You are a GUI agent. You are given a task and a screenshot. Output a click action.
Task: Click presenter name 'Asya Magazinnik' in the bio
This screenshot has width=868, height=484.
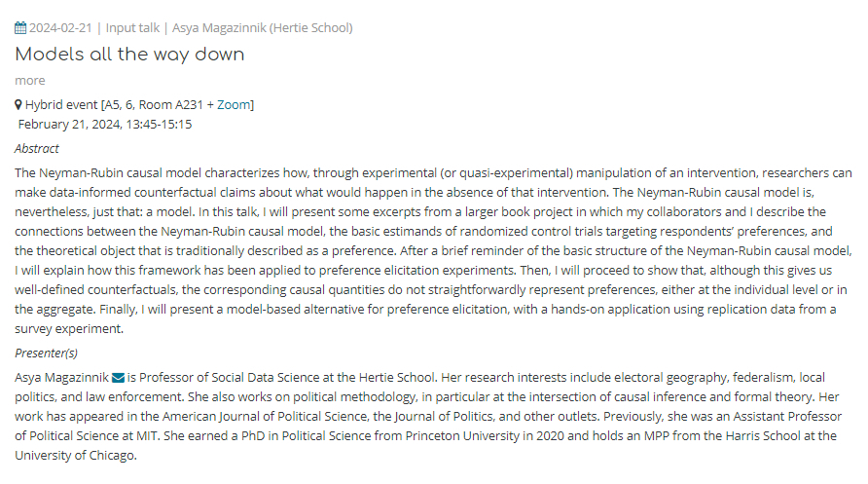tap(62, 377)
